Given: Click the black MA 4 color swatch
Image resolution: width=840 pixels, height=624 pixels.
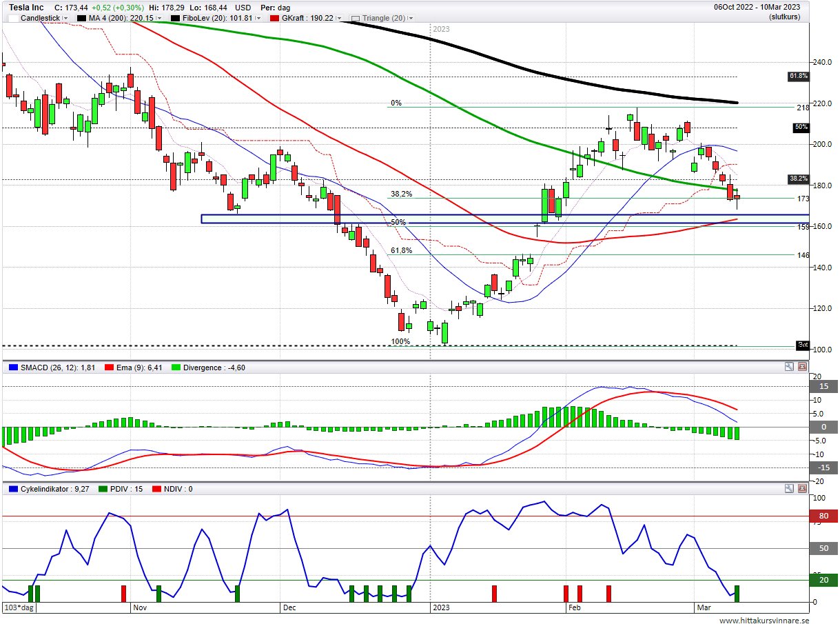Looking at the screenshot, I should point(82,18).
